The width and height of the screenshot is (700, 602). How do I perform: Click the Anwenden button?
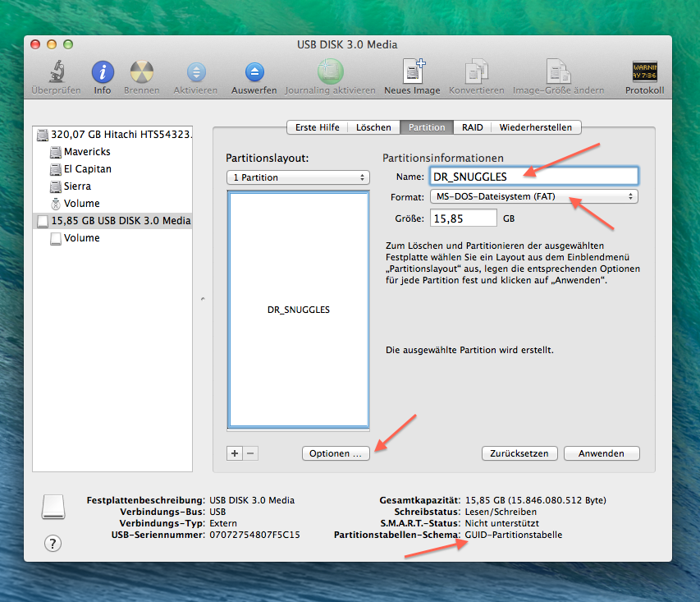tap(602, 453)
